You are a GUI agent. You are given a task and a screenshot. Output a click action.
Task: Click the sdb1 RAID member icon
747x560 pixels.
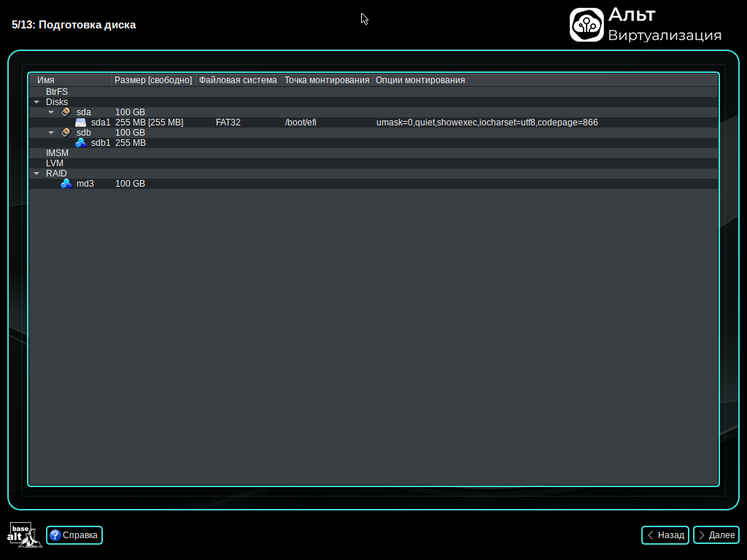pos(80,143)
